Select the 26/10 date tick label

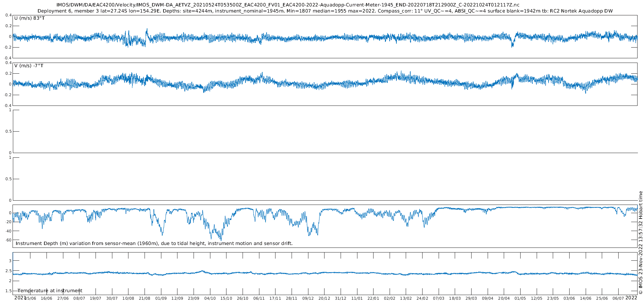[243, 298]
